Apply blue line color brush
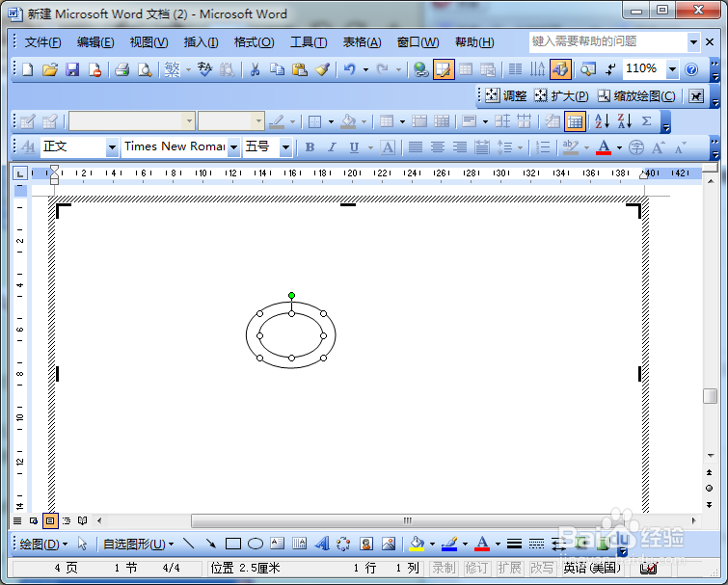The width and height of the screenshot is (728, 585). (x=449, y=544)
